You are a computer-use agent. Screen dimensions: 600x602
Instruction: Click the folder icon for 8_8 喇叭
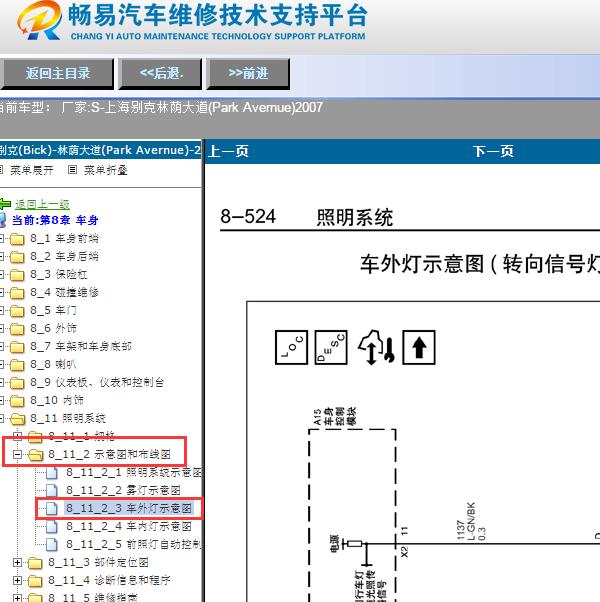(x=17, y=365)
